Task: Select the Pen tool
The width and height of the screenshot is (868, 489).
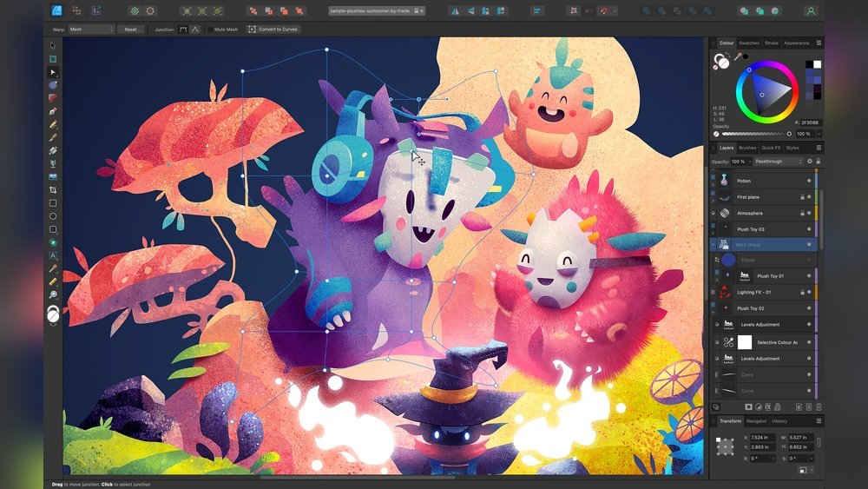Action: [x=53, y=111]
